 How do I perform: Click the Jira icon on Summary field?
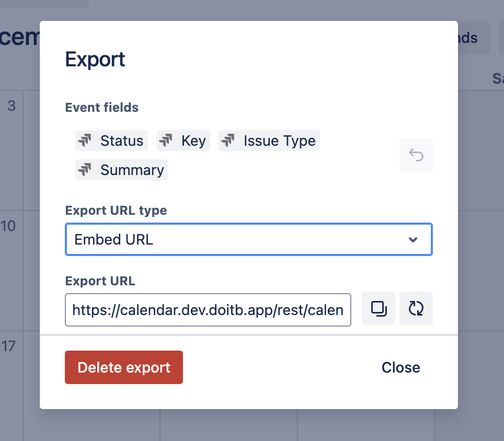pyautogui.click(x=84, y=170)
